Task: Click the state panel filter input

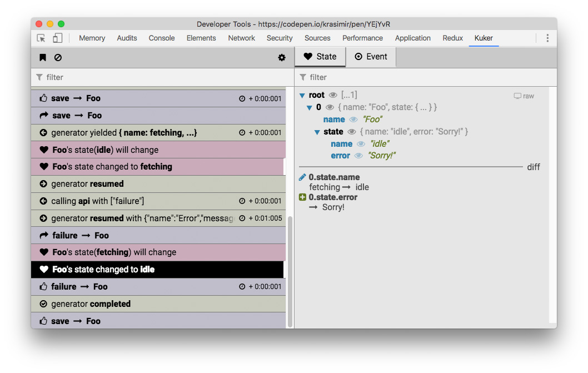Action: [x=426, y=77]
